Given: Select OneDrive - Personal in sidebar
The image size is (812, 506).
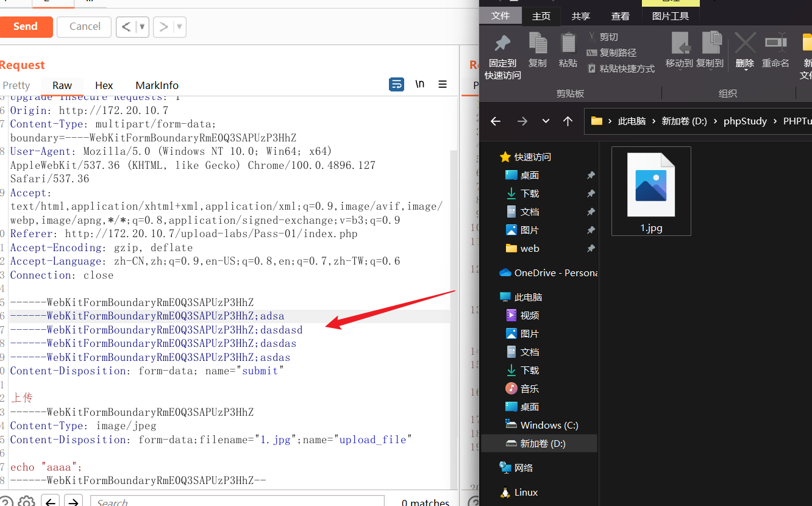Looking at the screenshot, I should tap(547, 273).
